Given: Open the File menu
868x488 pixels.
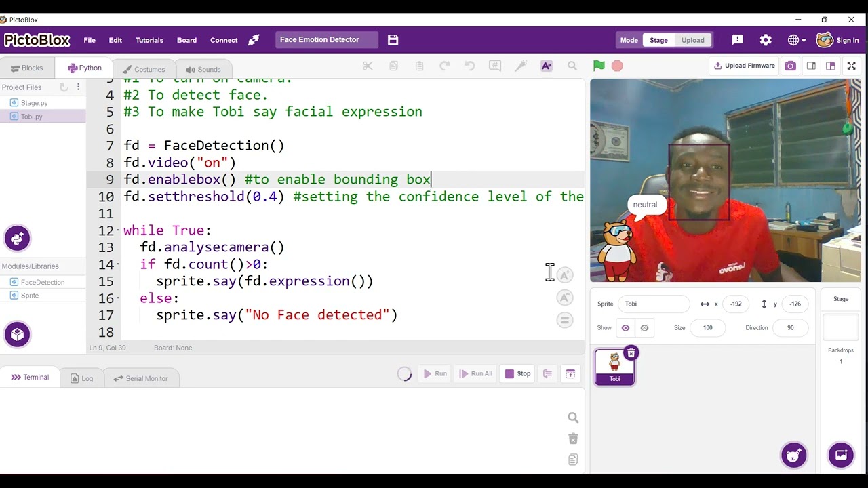Looking at the screenshot, I should click(x=90, y=40).
